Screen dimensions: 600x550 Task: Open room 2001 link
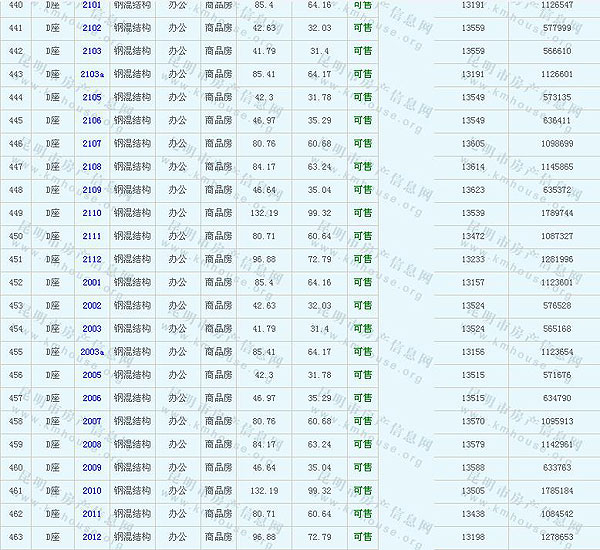[92, 282]
